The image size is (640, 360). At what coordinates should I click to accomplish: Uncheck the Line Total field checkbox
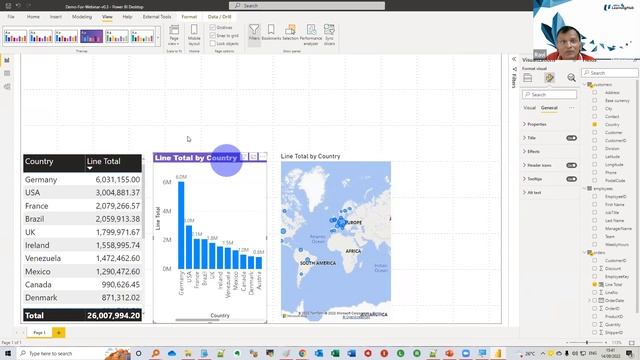pyautogui.click(x=595, y=284)
